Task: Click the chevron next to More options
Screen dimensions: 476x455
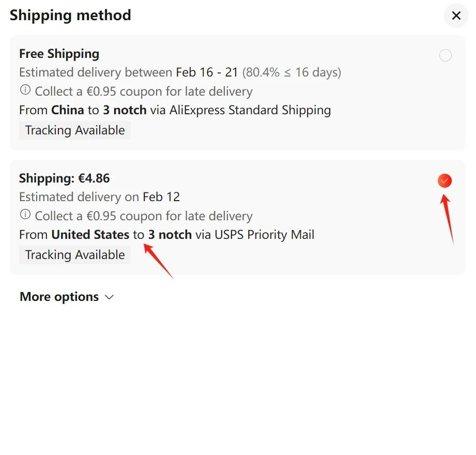Action: pyautogui.click(x=109, y=297)
